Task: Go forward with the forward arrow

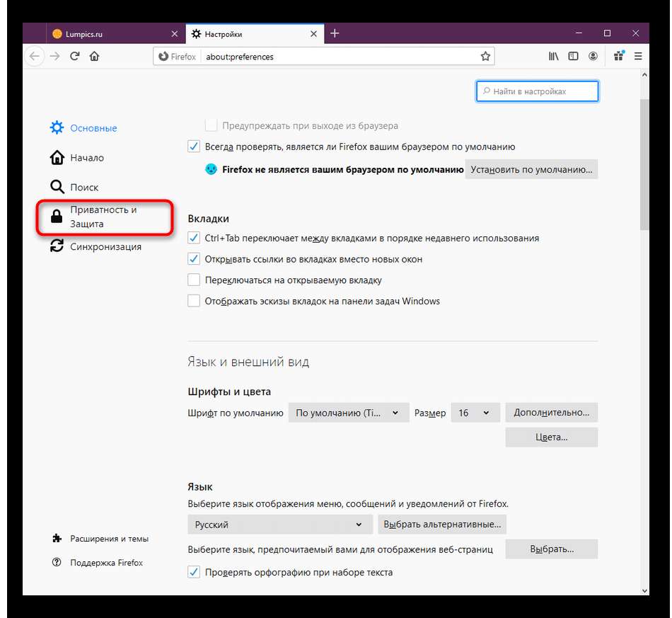Action: (x=55, y=56)
